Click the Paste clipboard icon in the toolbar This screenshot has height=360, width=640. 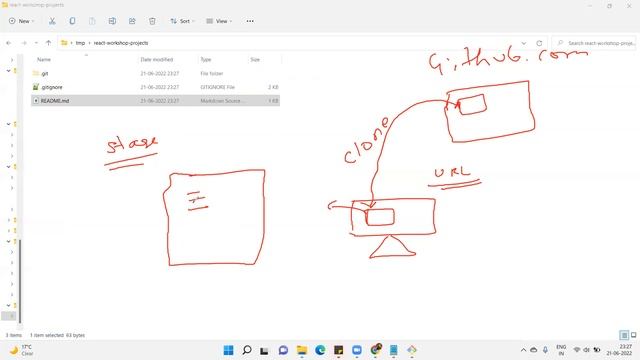coord(92,21)
